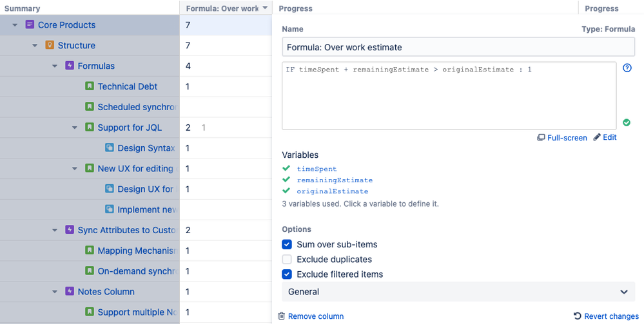
Task: Click the first Progress column header
Action: coord(295,8)
